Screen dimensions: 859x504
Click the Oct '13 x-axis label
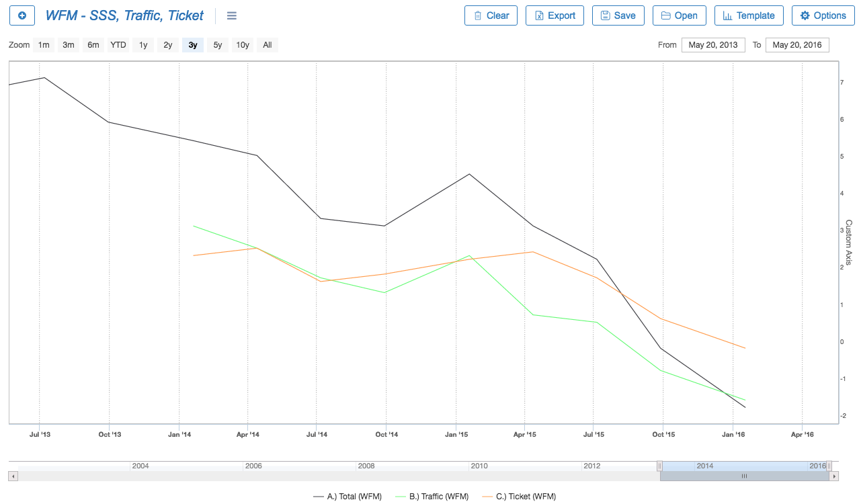110,434
